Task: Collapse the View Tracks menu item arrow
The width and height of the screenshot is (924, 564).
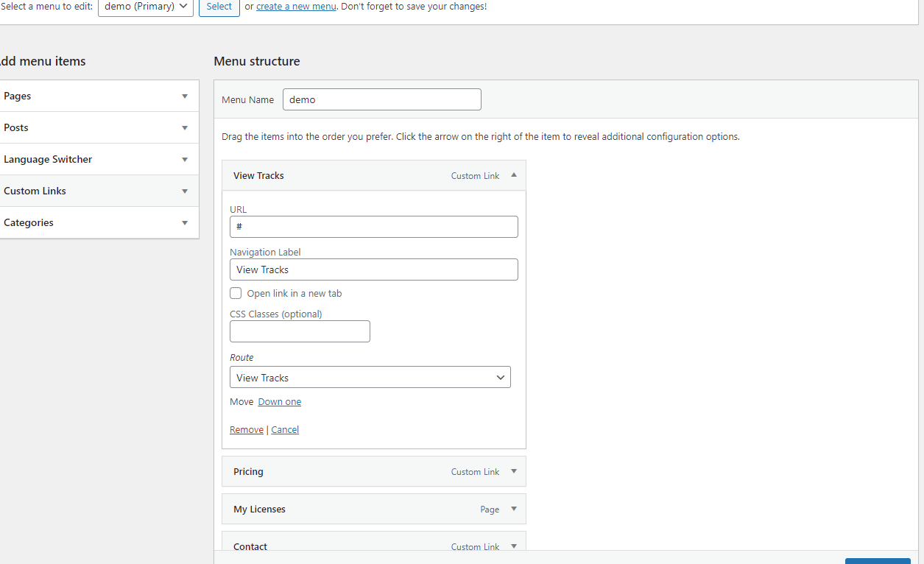Action: coord(514,175)
